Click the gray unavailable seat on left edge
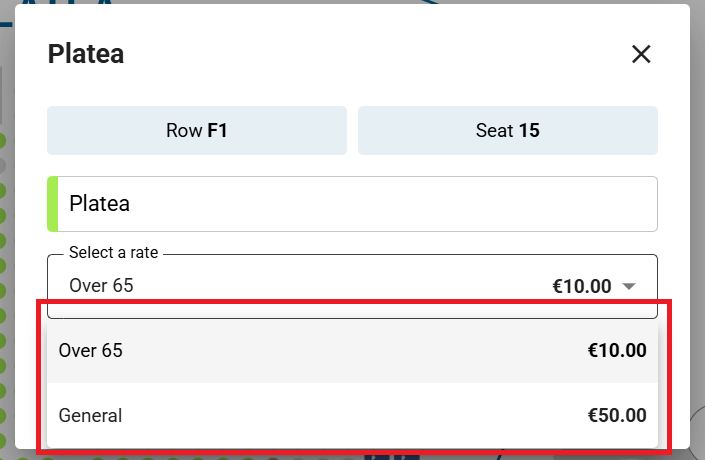 [2, 165]
